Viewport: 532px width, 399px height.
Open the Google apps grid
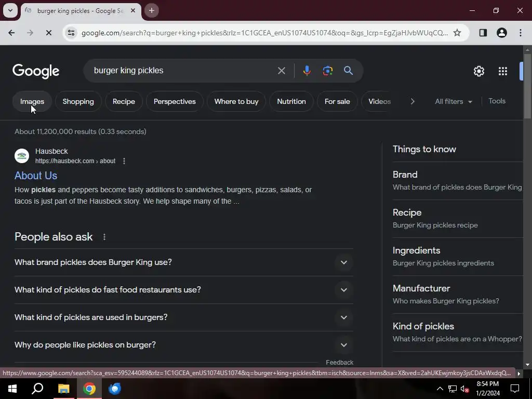[503, 71]
